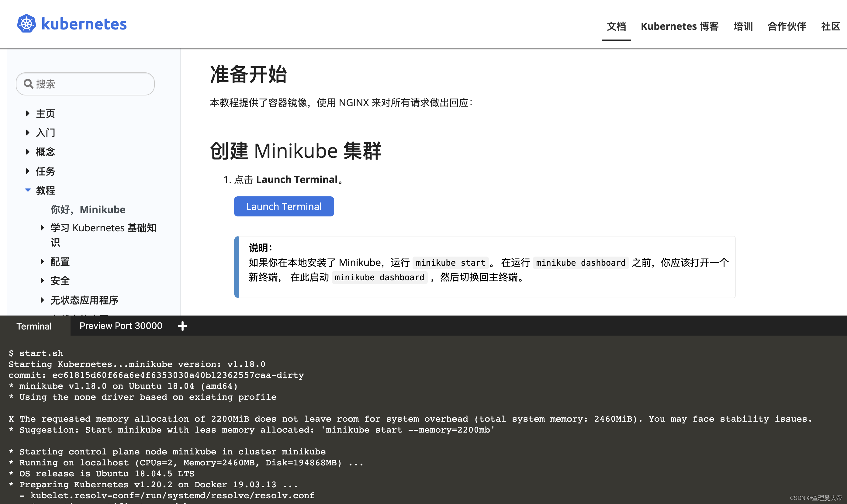847x504 pixels.
Task: Switch to the Preview Port 30000 tab
Action: pyautogui.click(x=121, y=326)
